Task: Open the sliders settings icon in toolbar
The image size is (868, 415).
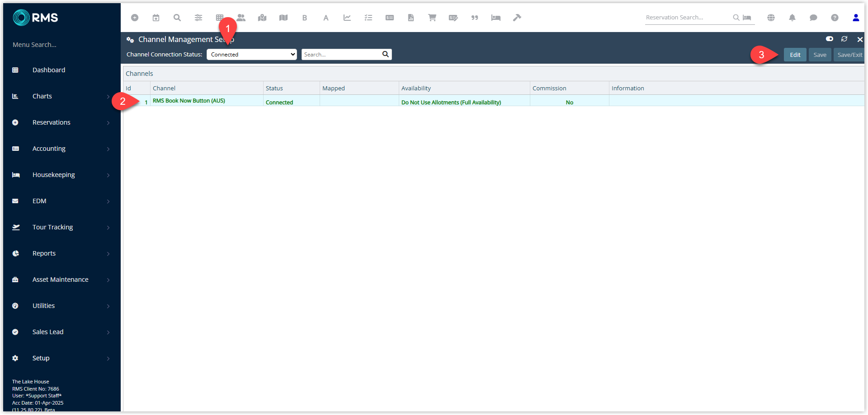Action: click(198, 18)
